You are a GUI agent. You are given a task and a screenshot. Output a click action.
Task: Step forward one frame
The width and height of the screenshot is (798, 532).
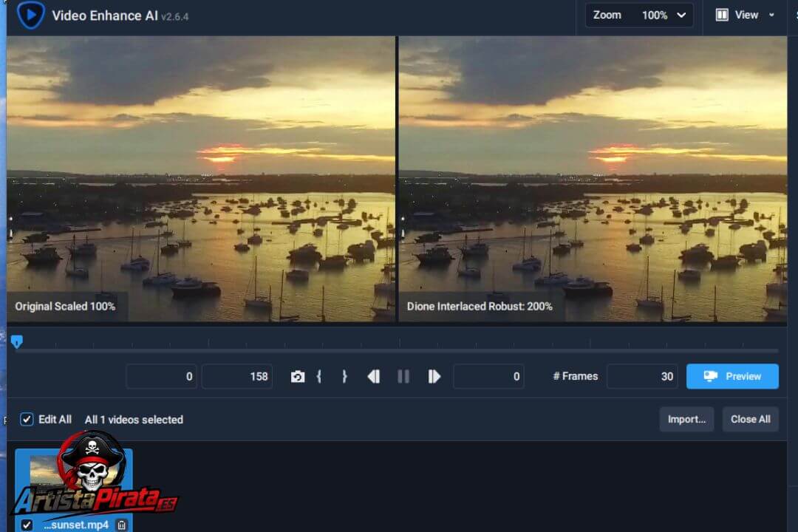click(434, 377)
